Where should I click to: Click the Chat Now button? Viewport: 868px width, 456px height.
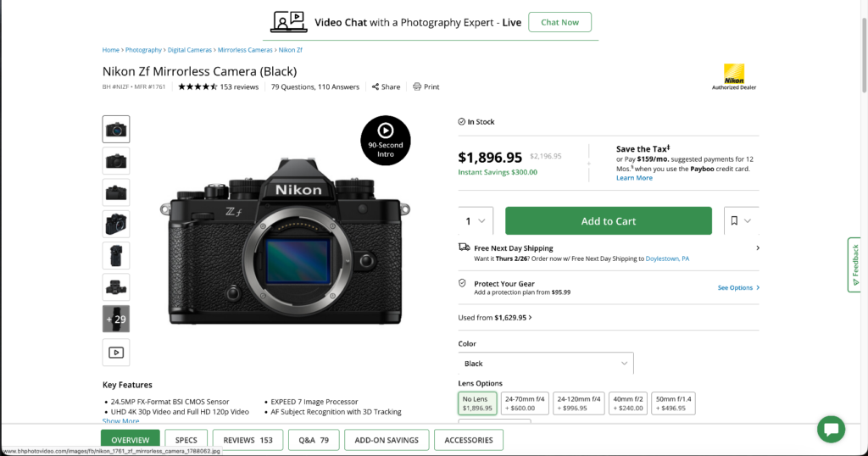pyautogui.click(x=559, y=22)
